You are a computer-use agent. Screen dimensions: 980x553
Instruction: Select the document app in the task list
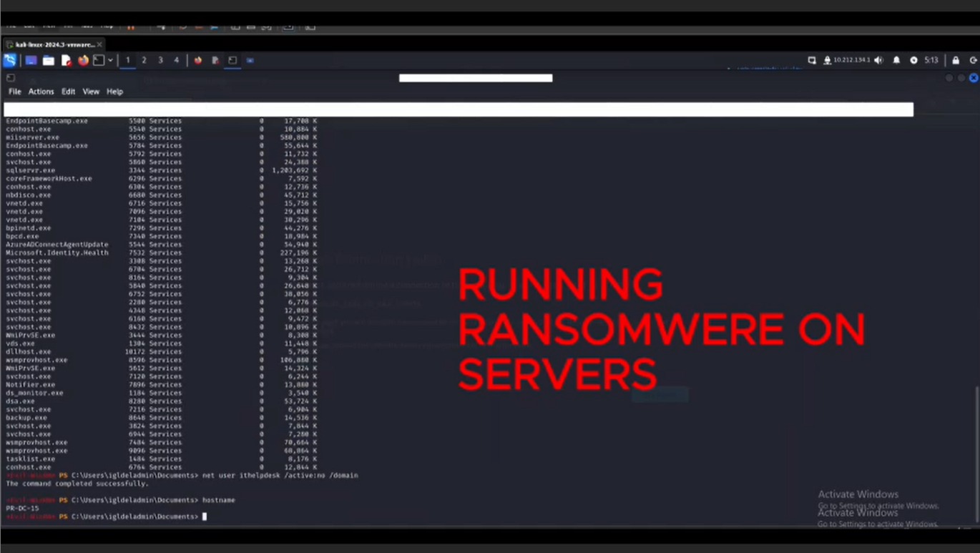click(215, 61)
